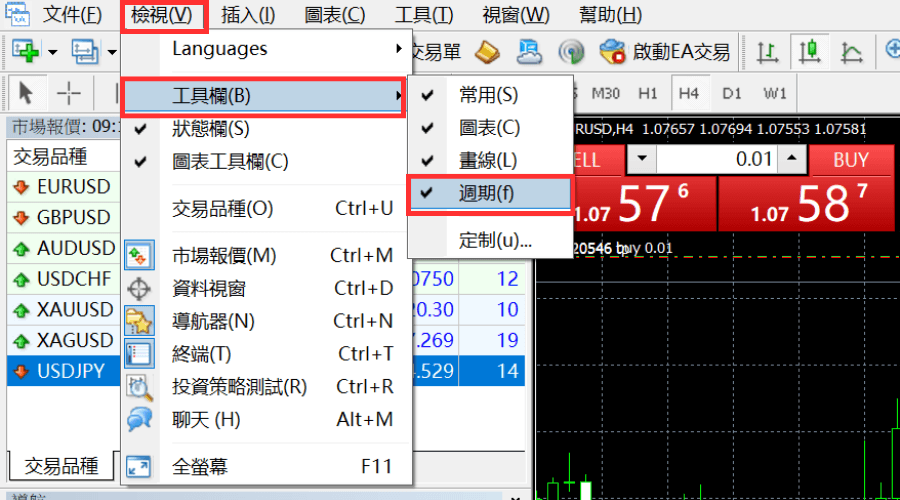
Task: Open the 幫助(H) menu
Action: [x=610, y=14]
